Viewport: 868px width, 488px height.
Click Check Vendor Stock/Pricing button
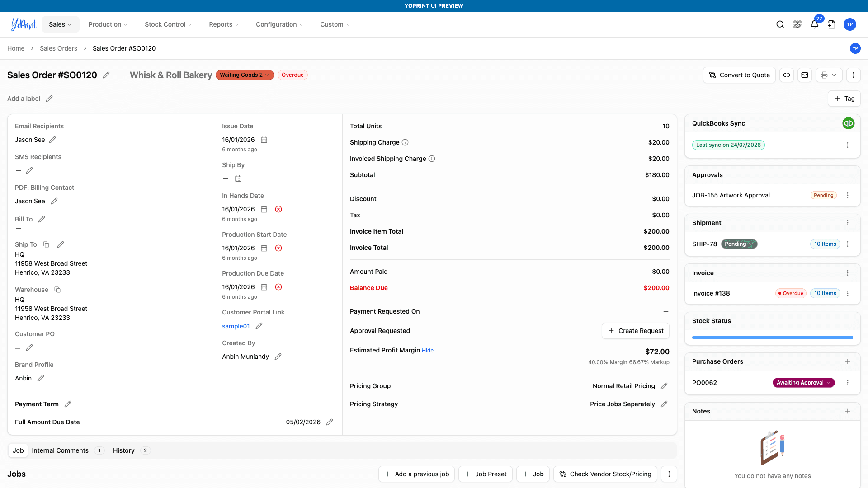coord(605,474)
